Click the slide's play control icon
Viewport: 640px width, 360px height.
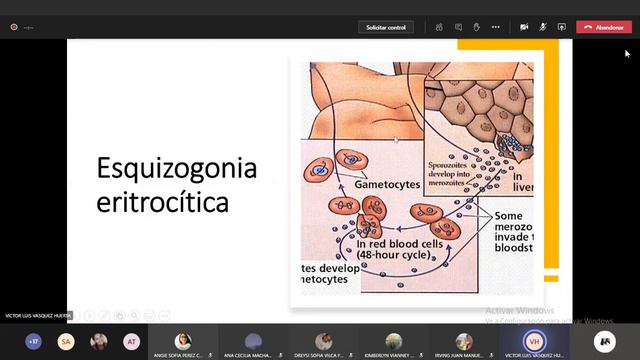[x=89, y=316]
